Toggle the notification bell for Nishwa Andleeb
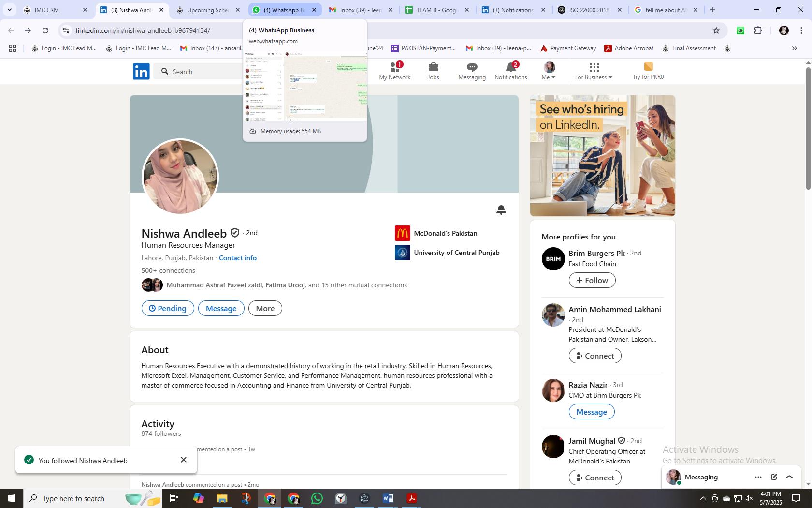Screen dimensions: 812x508 pos(501,209)
